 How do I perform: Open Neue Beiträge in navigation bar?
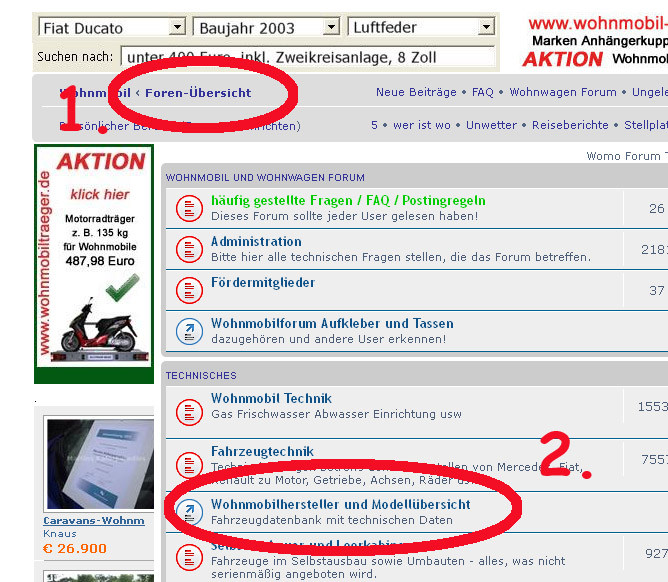tap(416, 92)
